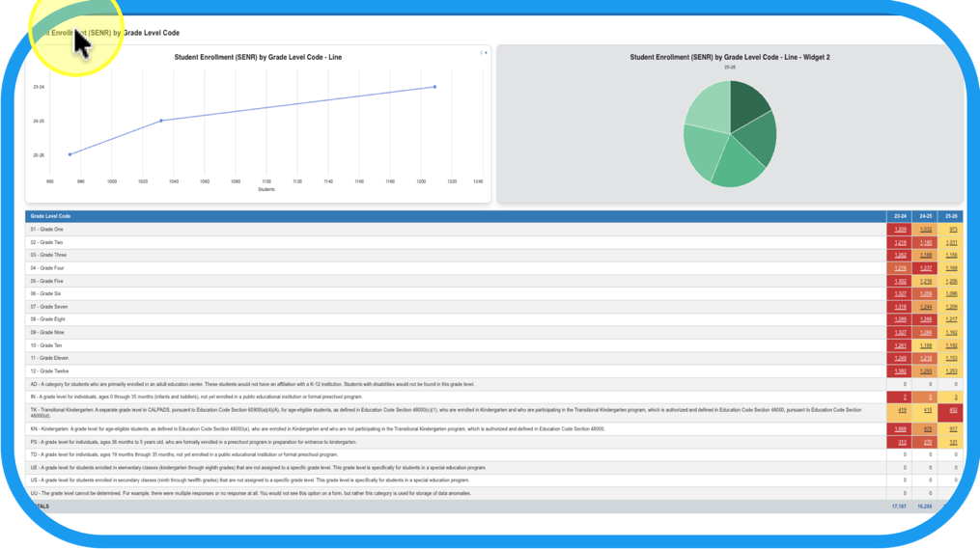The image size is (980, 549).
Task: Click the 25-26 data point on line chart
Action: click(70, 154)
